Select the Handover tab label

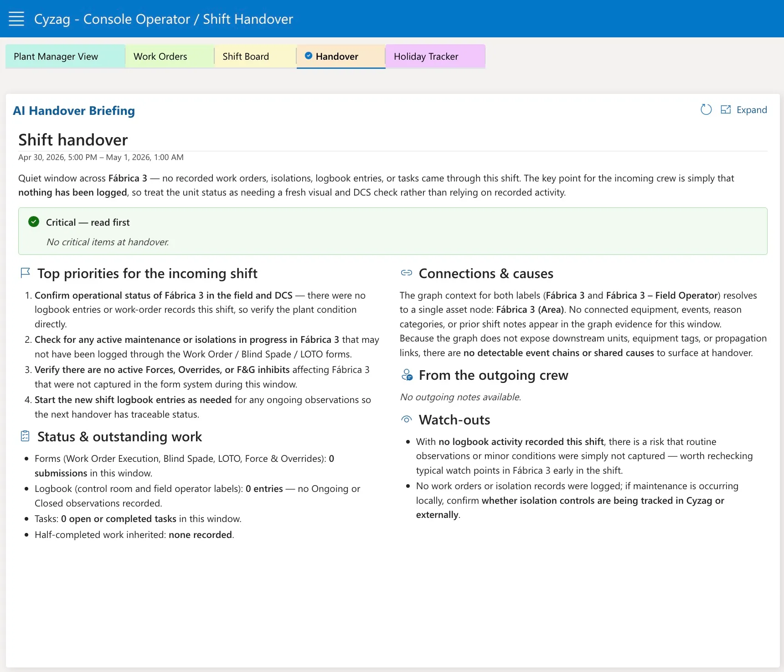click(x=337, y=57)
